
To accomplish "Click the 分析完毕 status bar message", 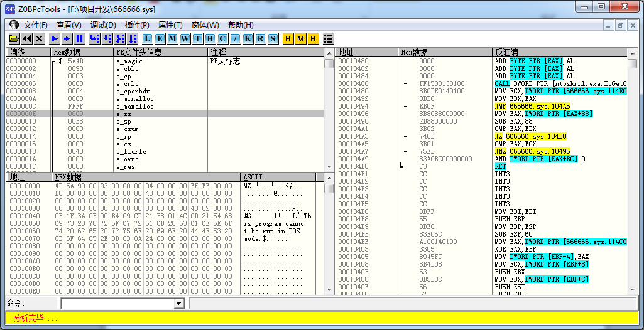I will [37, 318].
